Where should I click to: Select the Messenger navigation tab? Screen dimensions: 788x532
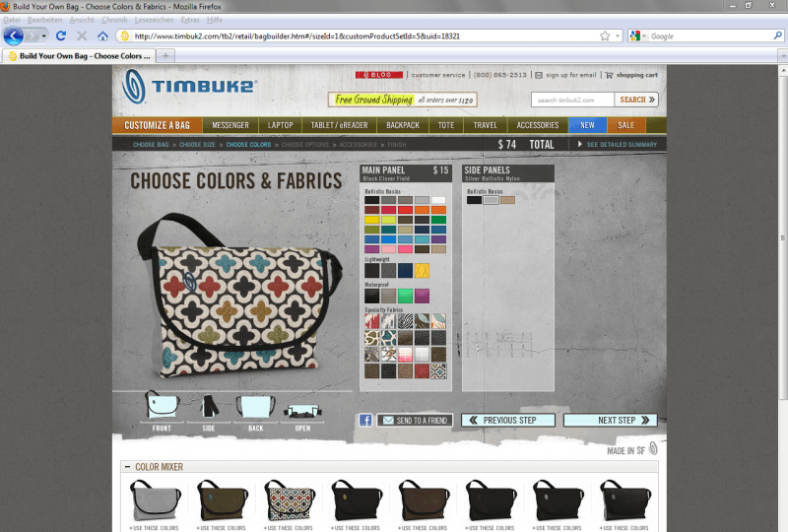[x=230, y=125]
